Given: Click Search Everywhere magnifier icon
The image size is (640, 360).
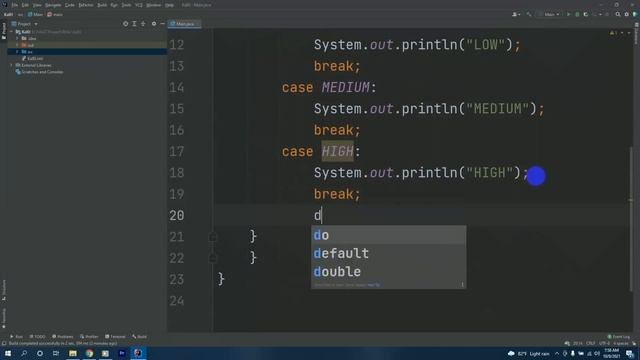Looking at the screenshot, I should [618, 14].
